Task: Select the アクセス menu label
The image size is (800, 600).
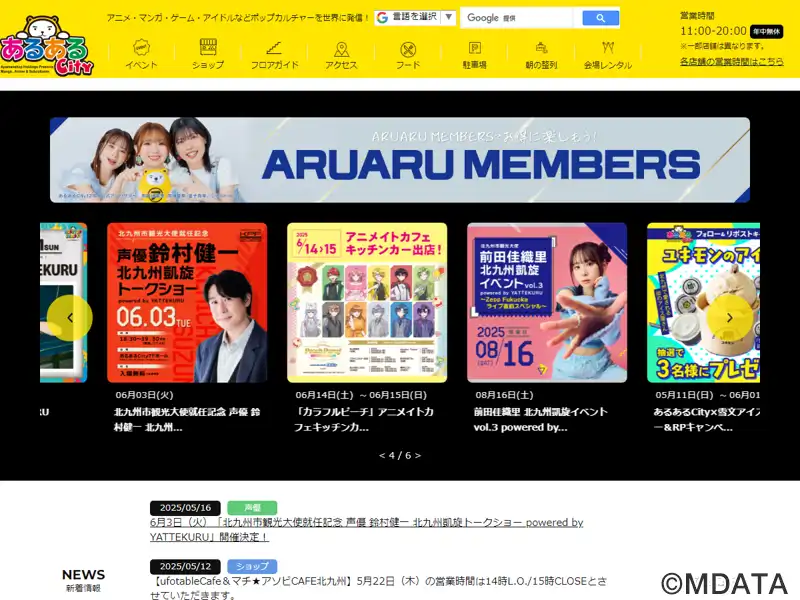Action: (x=341, y=65)
